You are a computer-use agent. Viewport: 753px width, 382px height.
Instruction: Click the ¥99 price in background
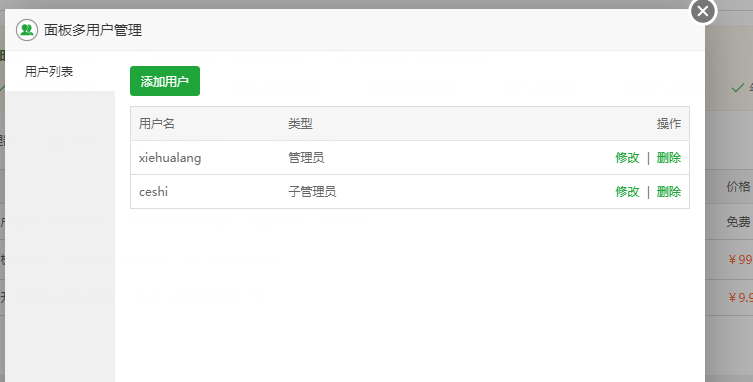pyautogui.click(x=740, y=259)
